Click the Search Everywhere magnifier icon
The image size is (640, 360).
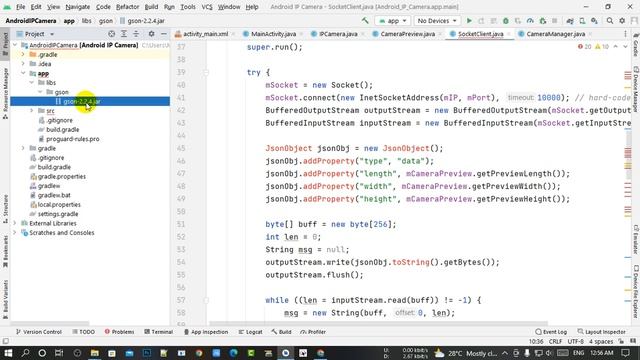[609, 20]
